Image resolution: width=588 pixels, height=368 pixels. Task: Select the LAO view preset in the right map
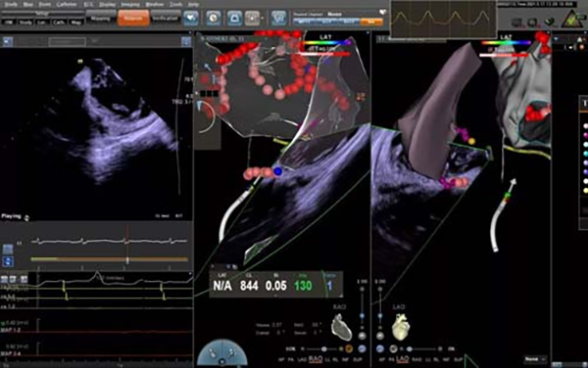[x=403, y=359]
